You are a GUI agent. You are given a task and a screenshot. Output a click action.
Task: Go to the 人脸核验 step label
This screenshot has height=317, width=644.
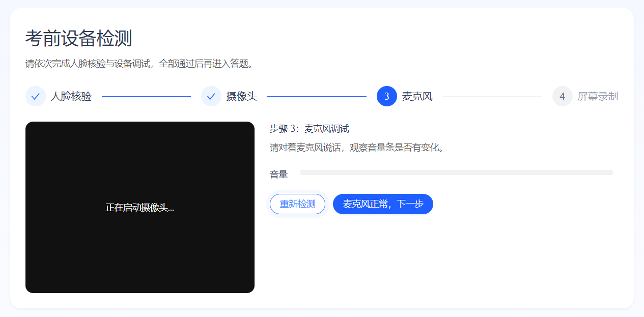(71, 96)
